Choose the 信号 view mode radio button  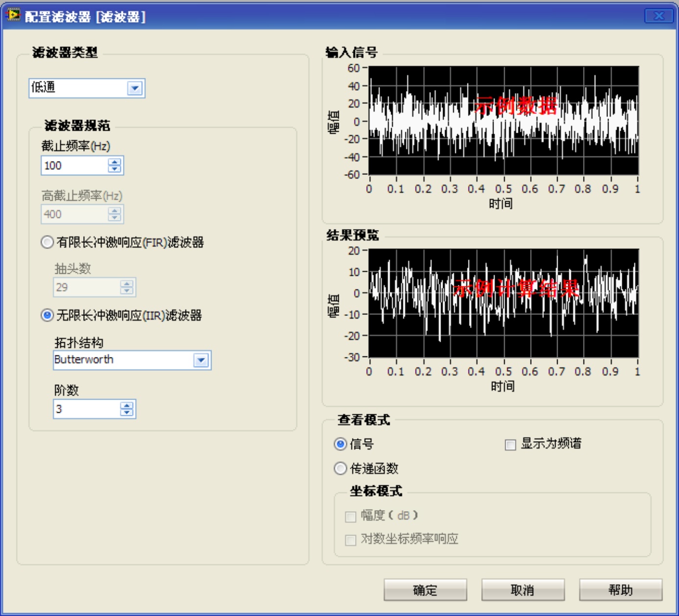(x=340, y=444)
